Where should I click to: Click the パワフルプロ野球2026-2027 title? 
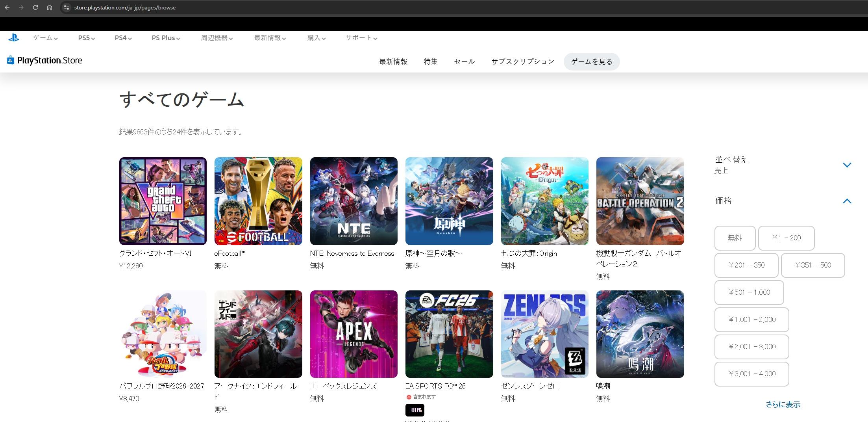click(x=162, y=386)
